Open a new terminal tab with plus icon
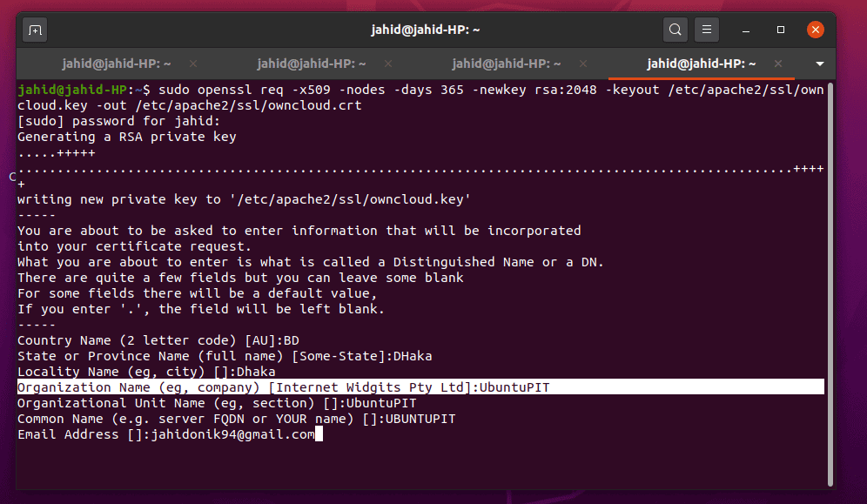Screen dimensions: 867x504 35,30
